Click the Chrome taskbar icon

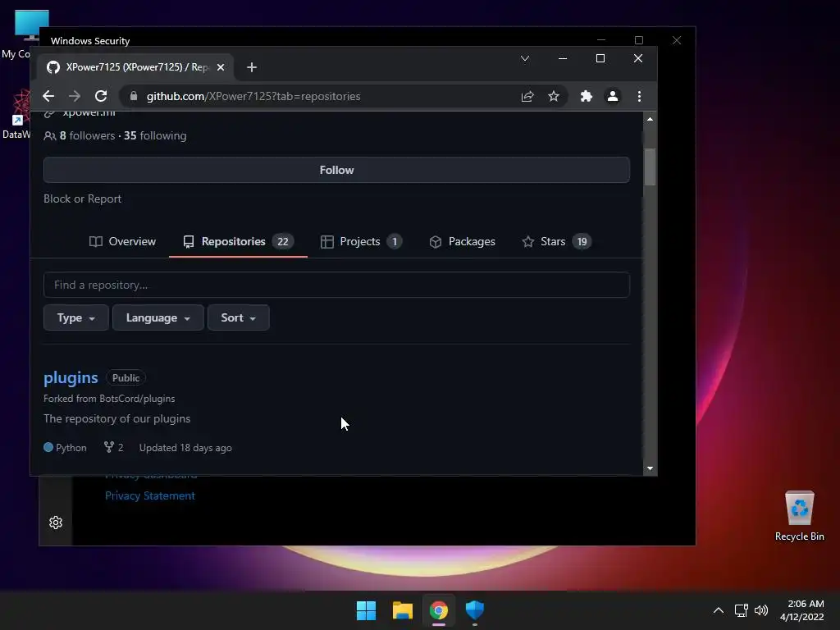(439, 610)
